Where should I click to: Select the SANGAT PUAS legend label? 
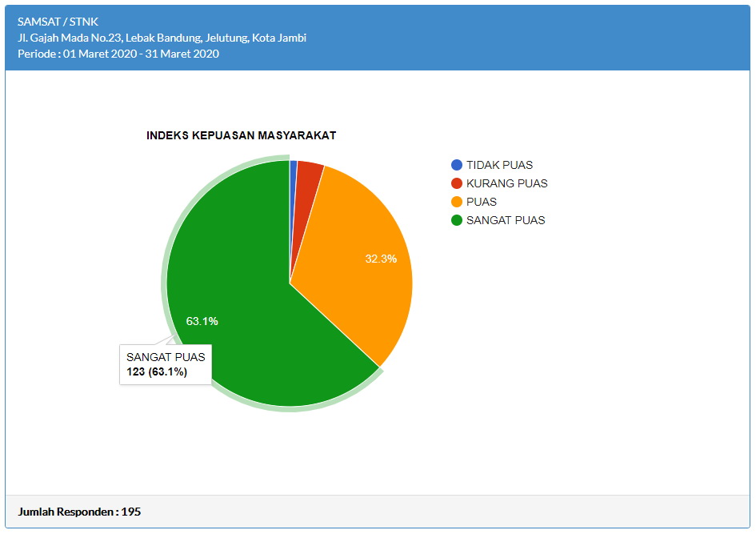point(505,220)
